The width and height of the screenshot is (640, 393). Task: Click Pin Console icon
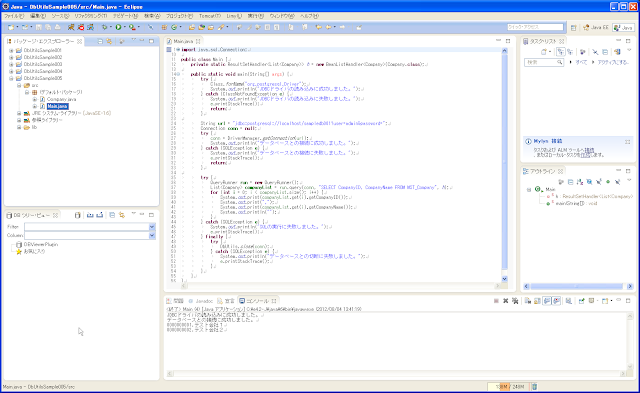point(582,301)
